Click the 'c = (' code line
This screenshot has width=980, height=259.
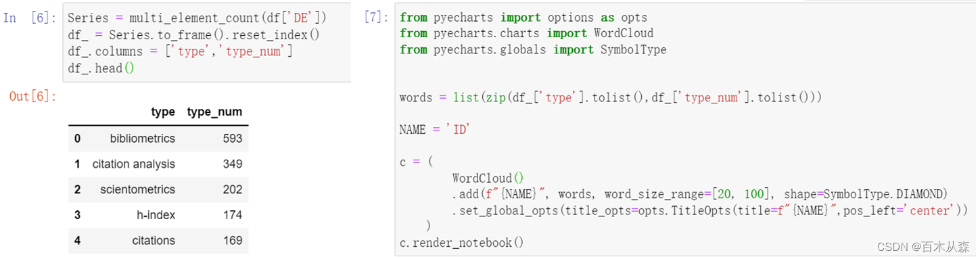click(x=416, y=162)
